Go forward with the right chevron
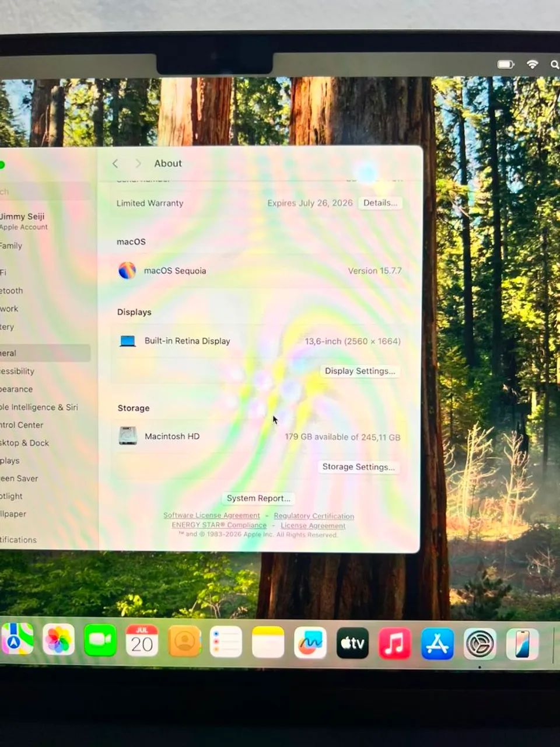The image size is (560, 747). pyautogui.click(x=138, y=163)
